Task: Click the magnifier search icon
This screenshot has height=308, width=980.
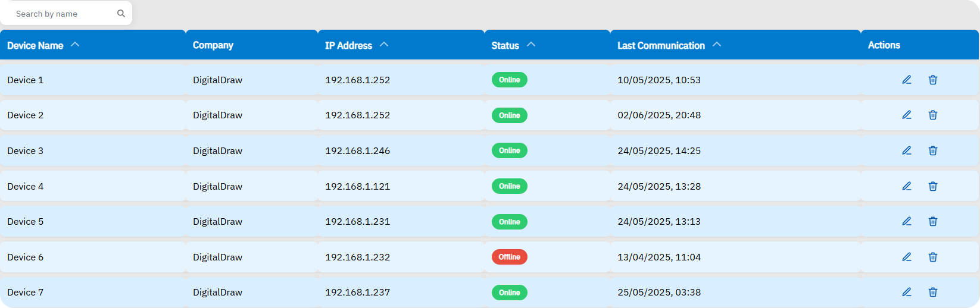Action: (121, 14)
